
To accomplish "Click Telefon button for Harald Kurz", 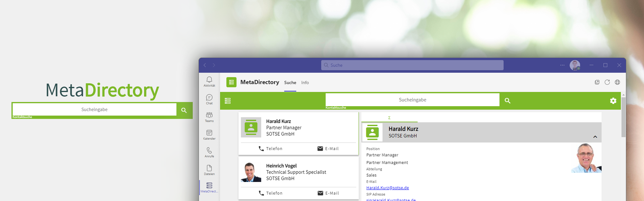I will click(x=270, y=149).
